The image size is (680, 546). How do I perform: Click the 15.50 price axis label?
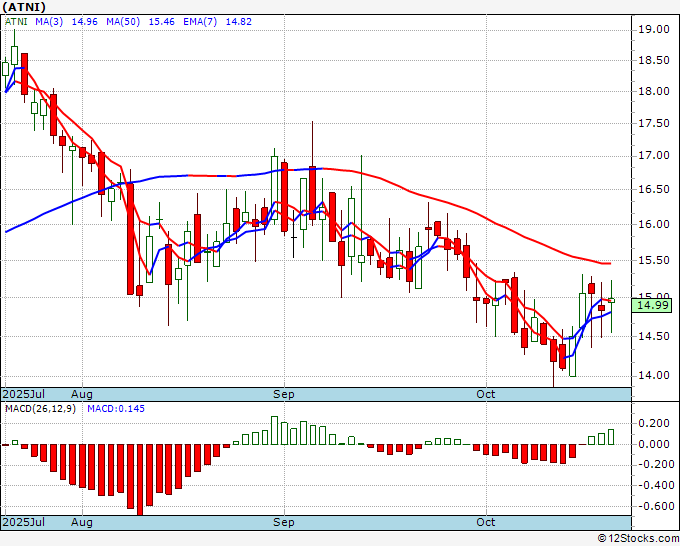pos(654,260)
